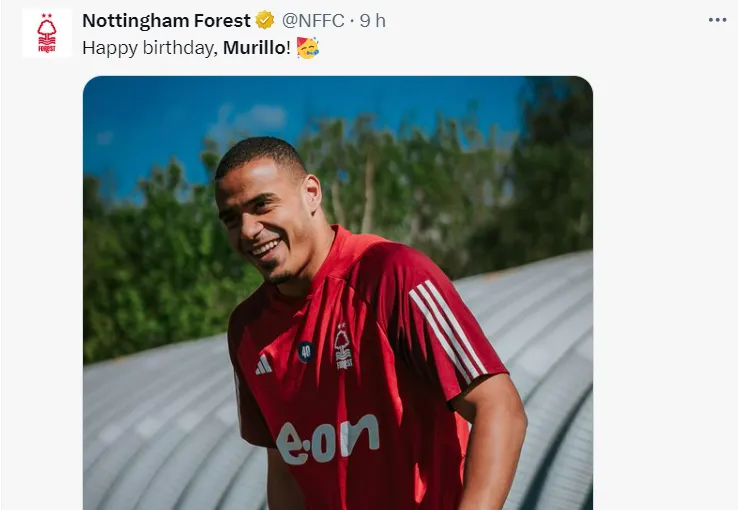
Task: Click the round "40" badge on shirt
Action: (304, 351)
